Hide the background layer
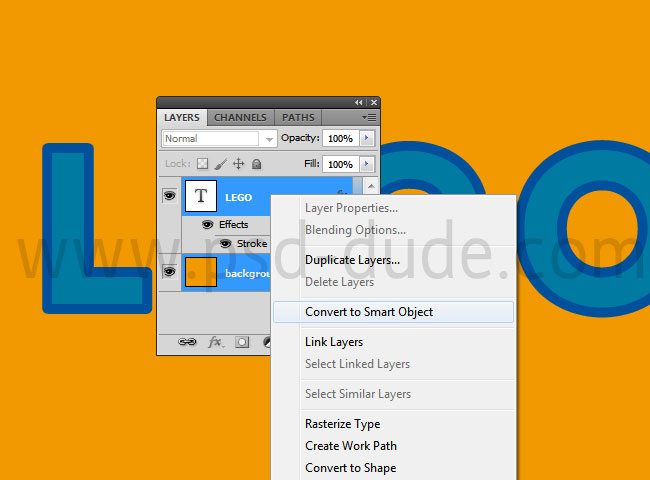This screenshot has width=650, height=480. click(x=170, y=272)
